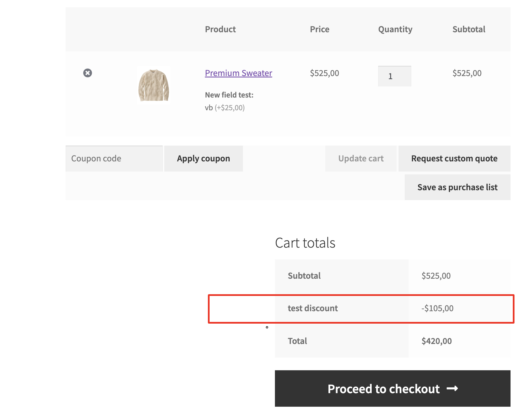
Task: Click the Product column header
Action: (x=220, y=29)
